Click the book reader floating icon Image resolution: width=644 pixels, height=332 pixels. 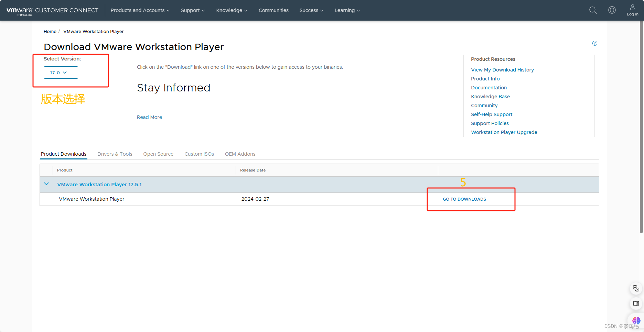point(636,303)
